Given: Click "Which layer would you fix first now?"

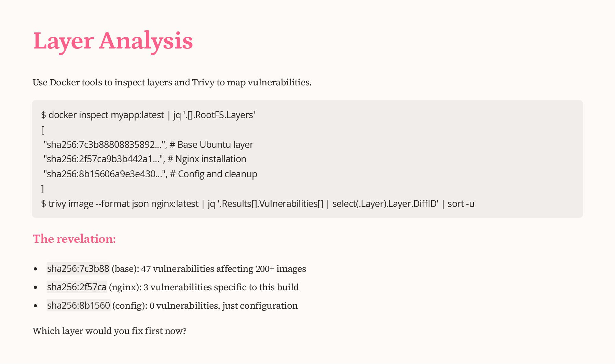Looking at the screenshot, I should pyautogui.click(x=109, y=331).
